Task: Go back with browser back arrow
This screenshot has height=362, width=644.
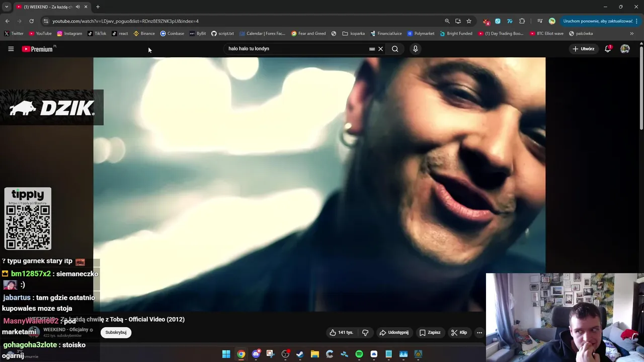Action: click(7, 21)
